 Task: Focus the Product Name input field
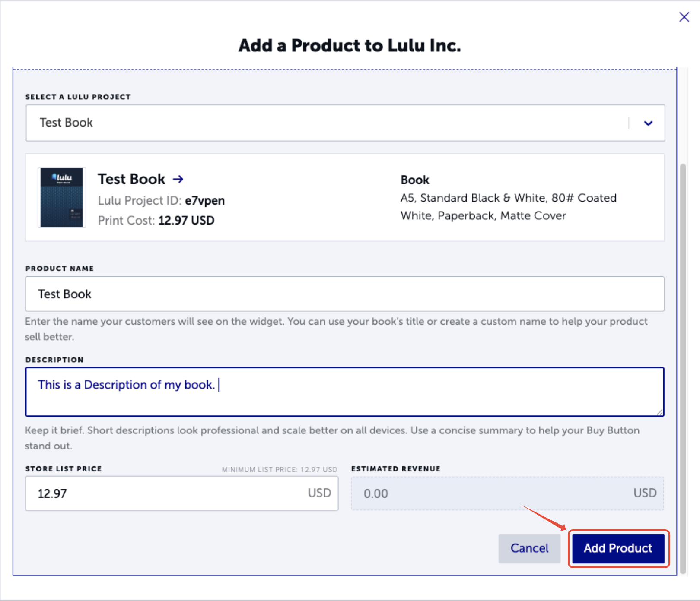(x=345, y=294)
